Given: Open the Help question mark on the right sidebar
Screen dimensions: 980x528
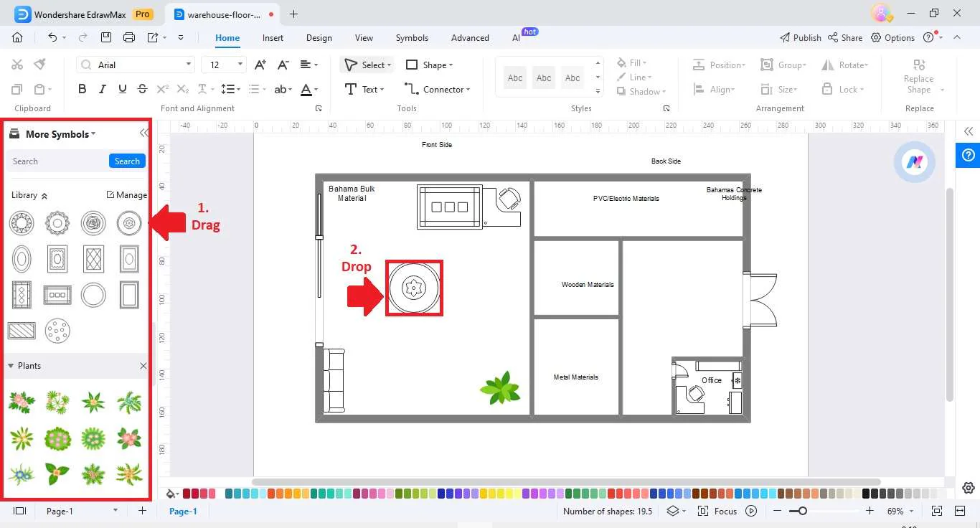Looking at the screenshot, I should click(969, 155).
